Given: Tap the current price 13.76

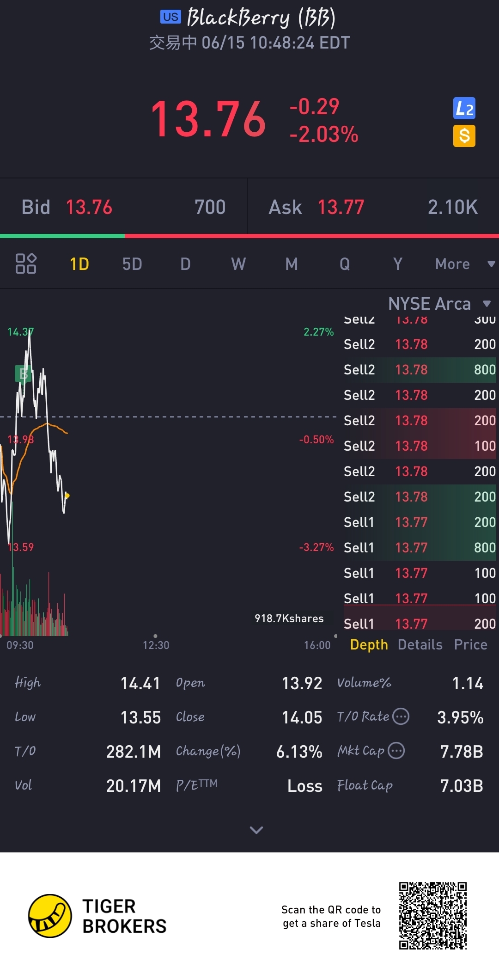Looking at the screenshot, I should (x=208, y=119).
